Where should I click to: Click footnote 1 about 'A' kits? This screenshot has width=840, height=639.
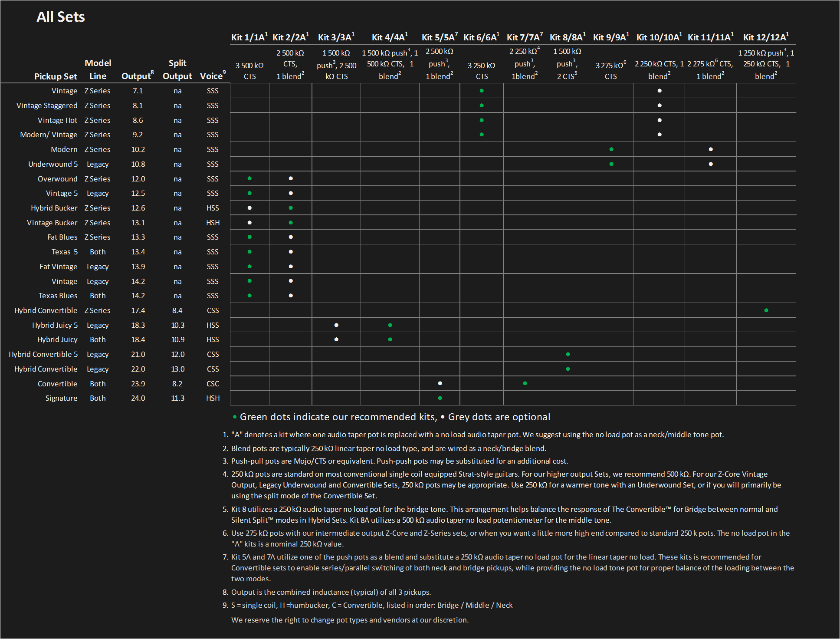pos(477,435)
